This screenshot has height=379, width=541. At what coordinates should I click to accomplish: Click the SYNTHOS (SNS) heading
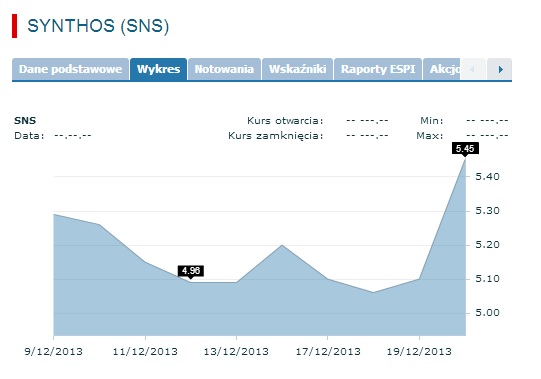point(98,26)
